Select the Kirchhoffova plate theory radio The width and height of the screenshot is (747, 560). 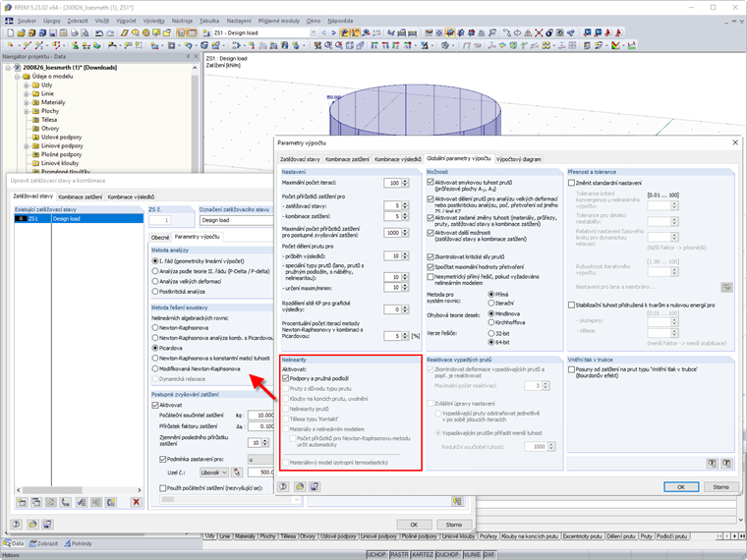(491, 322)
